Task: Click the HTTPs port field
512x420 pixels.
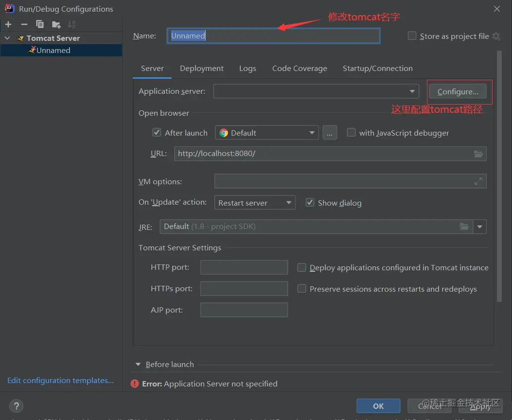Action: (x=244, y=289)
